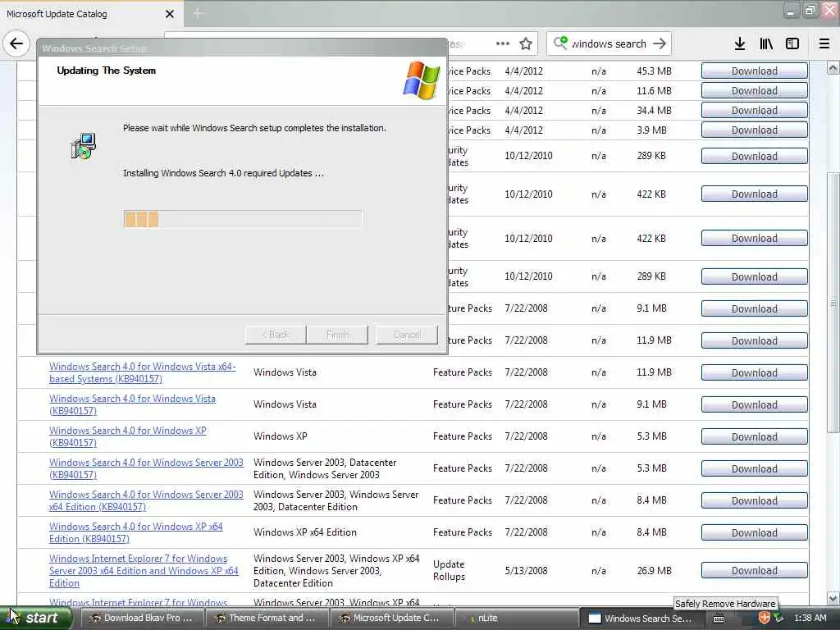Download the 5.3 MB Windows XP feature pack
The width and height of the screenshot is (840, 630).
pos(755,436)
